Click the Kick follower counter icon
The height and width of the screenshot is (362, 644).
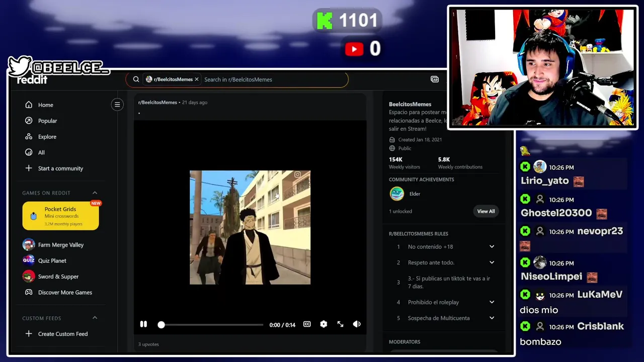point(325,21)
